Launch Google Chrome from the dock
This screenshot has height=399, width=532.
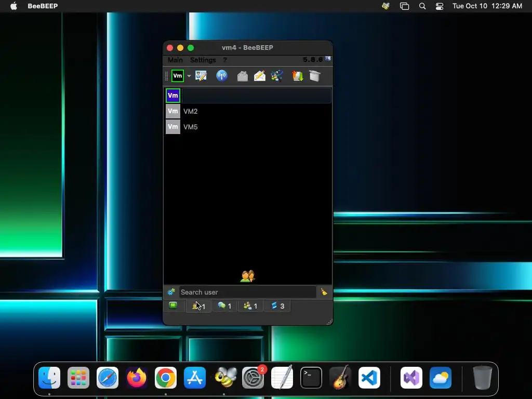[166, 378]
